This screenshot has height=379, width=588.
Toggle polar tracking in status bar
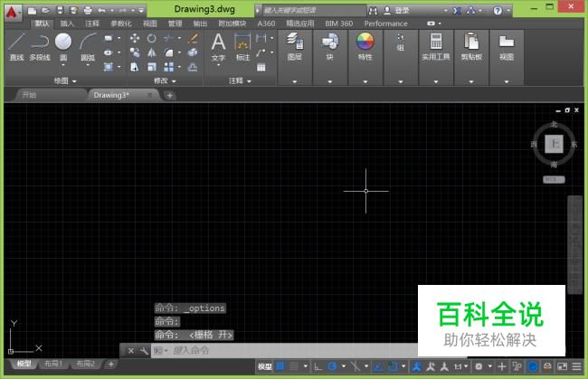click(x=332, y=366)
